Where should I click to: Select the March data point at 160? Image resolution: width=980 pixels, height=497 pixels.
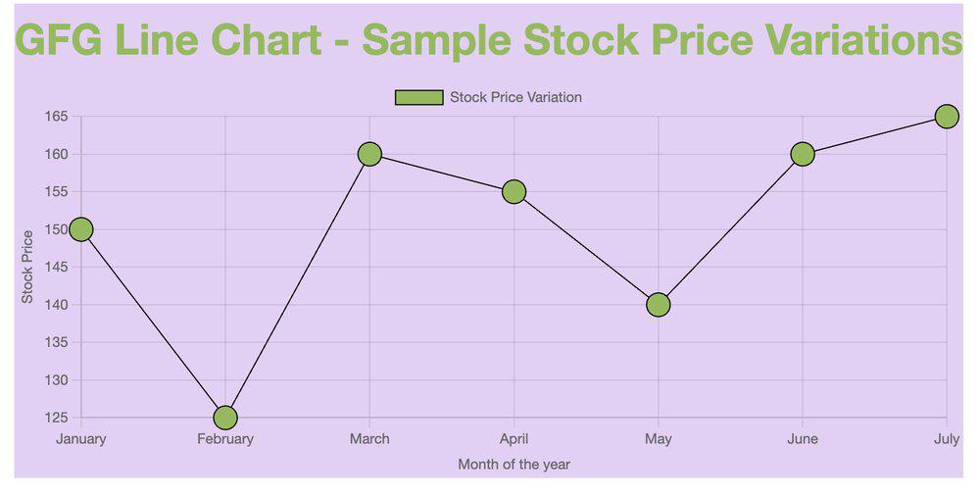369,154
